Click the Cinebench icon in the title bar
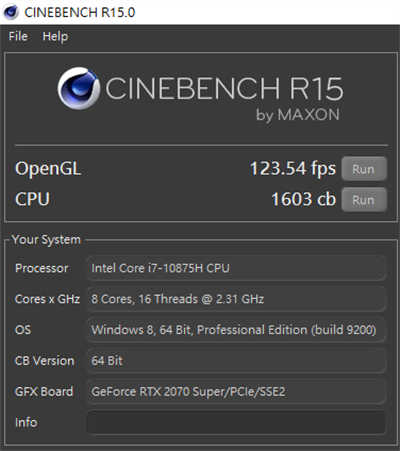 pyautogui.click(x=11, y=12)
